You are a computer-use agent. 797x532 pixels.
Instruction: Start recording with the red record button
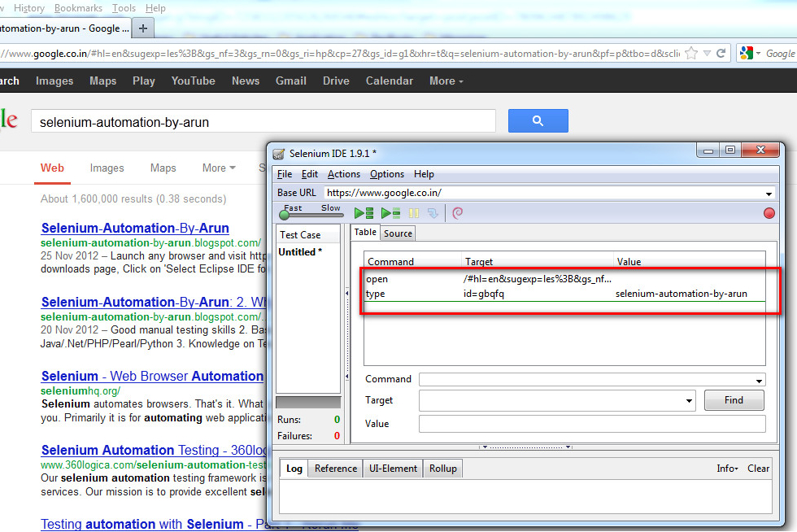tap(769, 212)
